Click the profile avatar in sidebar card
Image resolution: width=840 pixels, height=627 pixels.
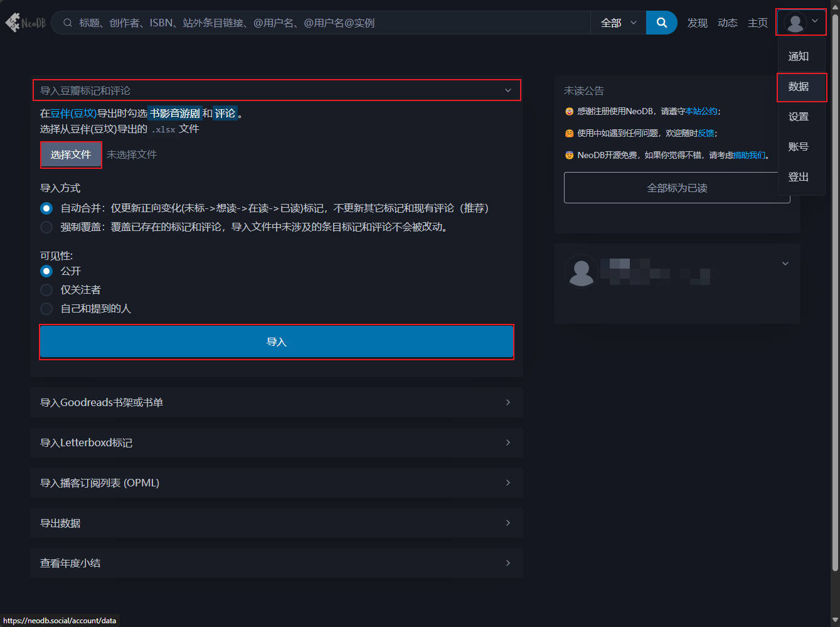581,271
